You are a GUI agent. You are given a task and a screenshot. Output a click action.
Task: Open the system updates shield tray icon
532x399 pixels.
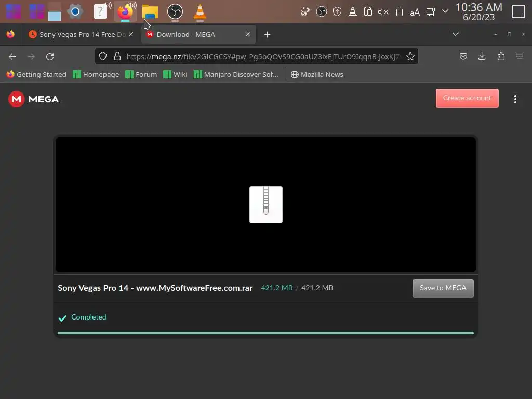337,12
